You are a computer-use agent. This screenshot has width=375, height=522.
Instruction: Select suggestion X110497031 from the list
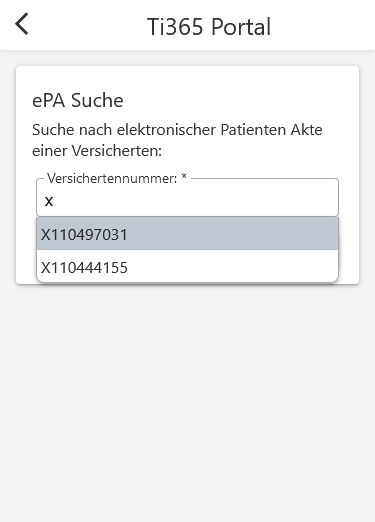click(187, 234)
